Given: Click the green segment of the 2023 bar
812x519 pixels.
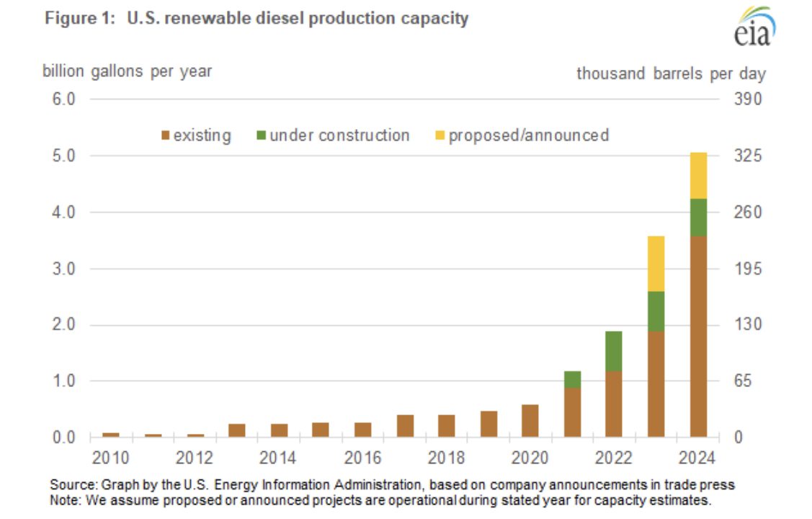Looking at the screenshot, I should click(656, 311).
